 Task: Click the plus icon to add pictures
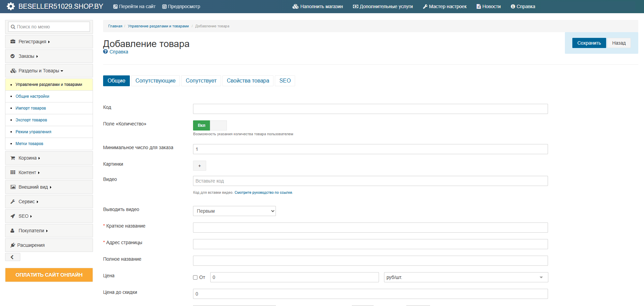[199, 166]
